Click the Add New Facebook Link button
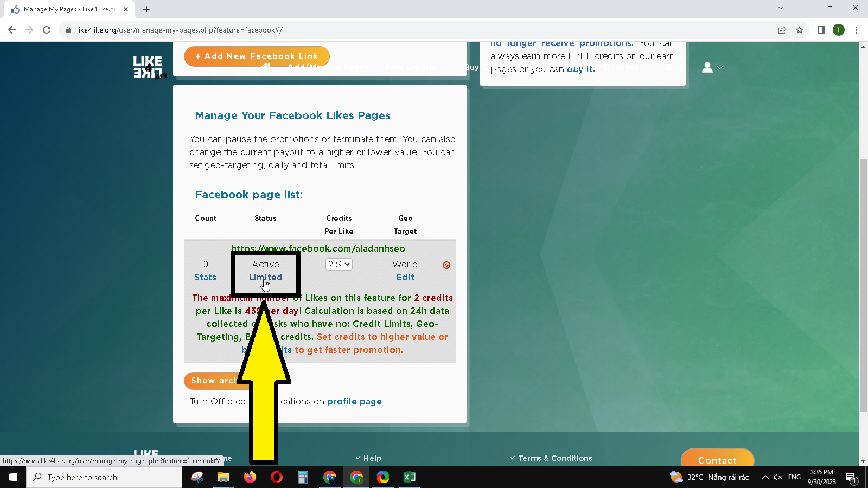This screenshot has width=868, height=488. (257, 56)
